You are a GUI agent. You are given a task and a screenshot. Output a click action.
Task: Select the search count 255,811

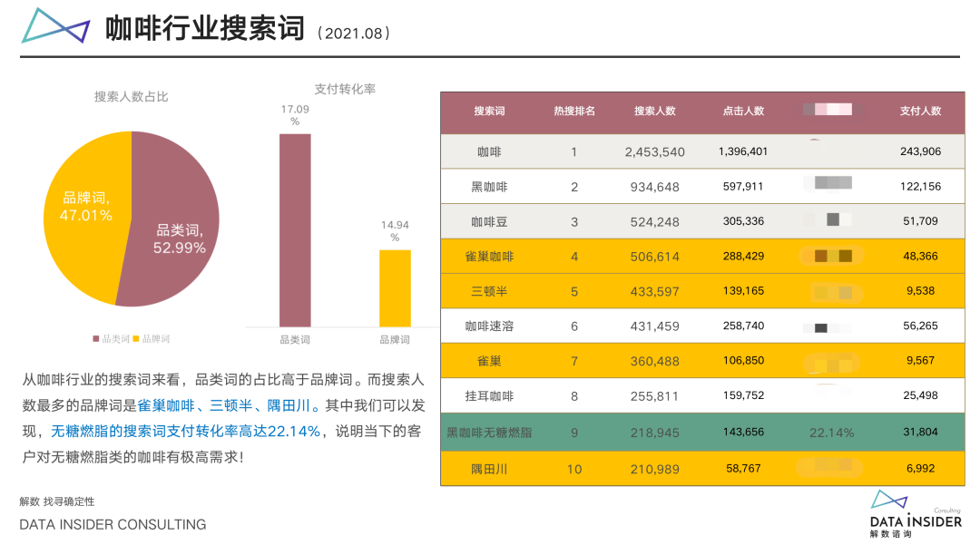(x=655, y=395)
